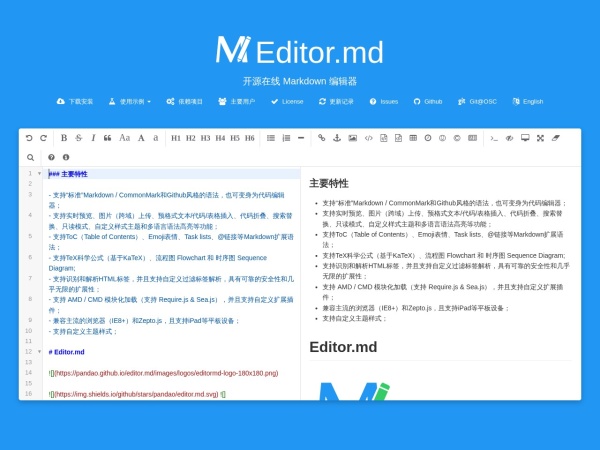Insert an unordered list

tap(271, 138)
